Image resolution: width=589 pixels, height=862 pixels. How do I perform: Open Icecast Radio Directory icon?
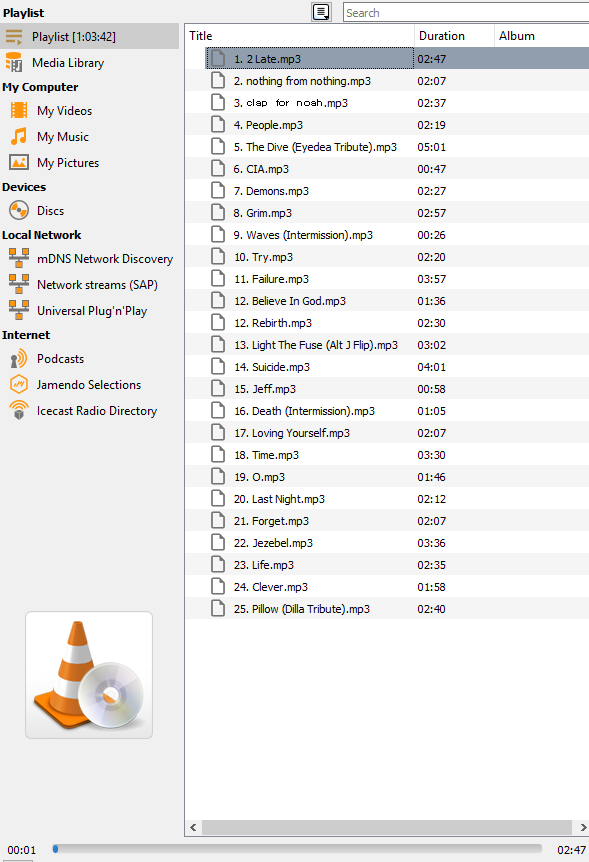pyautogui.click(x=19, y=410)
